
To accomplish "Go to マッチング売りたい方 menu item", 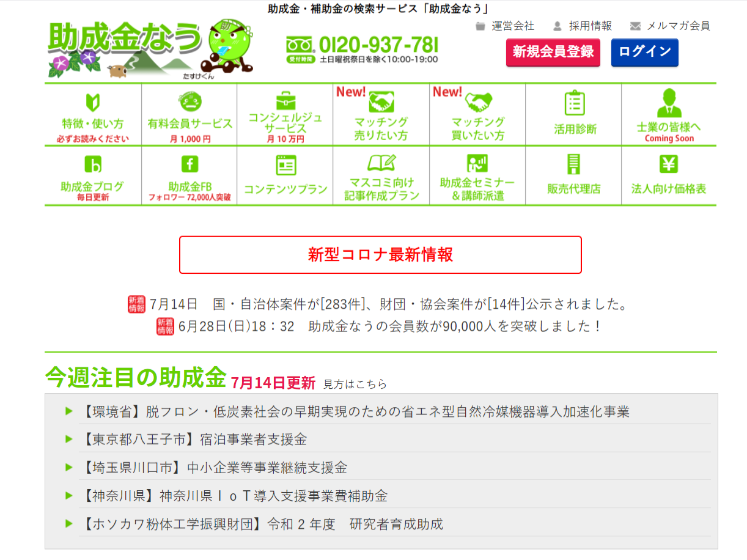I will click(381, 114).
